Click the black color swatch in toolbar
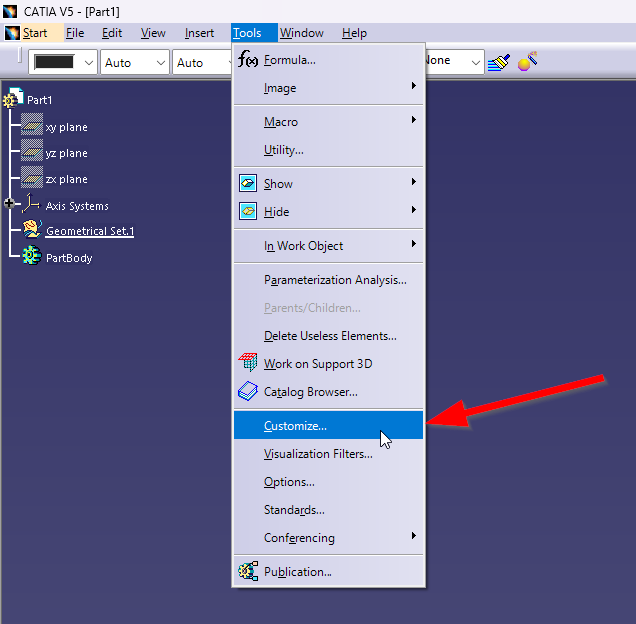This screenshot has height=624, width=636. click(54, 63)
